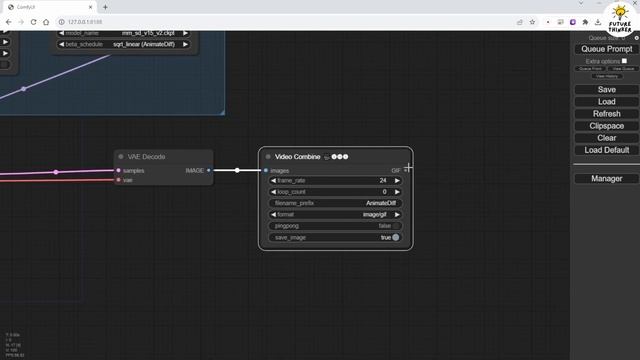Click the midpoint dot on the white image link
Screen dimensions: 640x360
click(x=237, y=170)
